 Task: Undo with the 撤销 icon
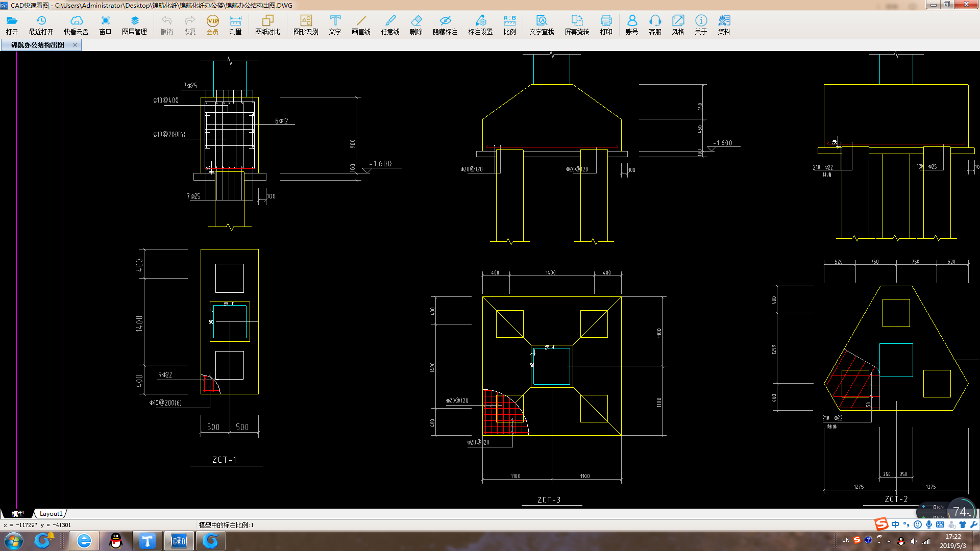pyautogui.click(x=166, y=24)
